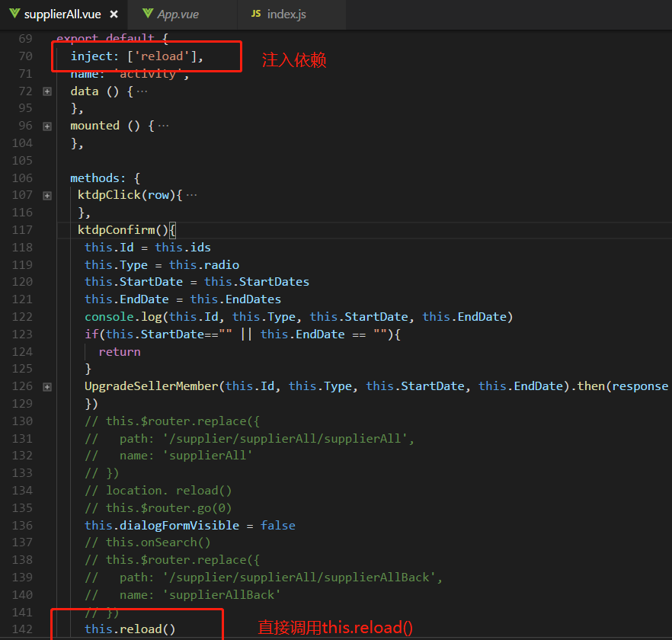Click commented this.onSearch() line
The height and width of the screenshot is (640, 672).
[x=148, y=542]
